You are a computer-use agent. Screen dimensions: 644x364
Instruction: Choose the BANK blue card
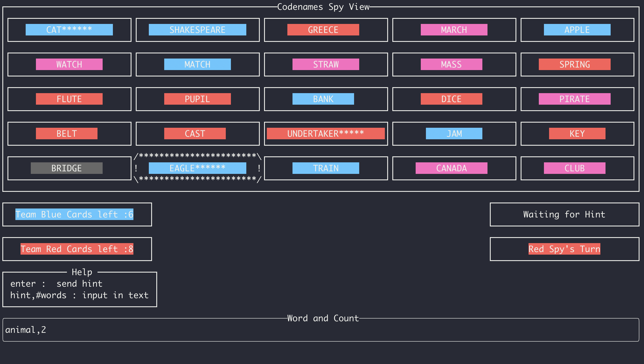(x=326, y=99)
